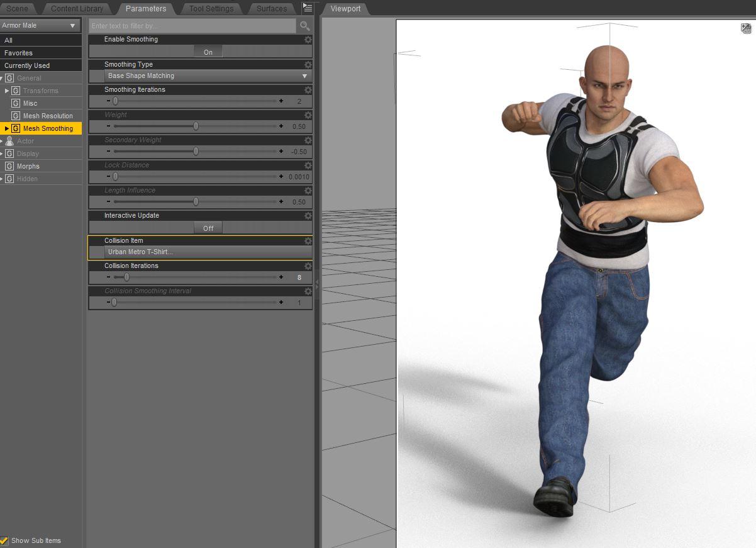Expand the Mesh Smoothing group arrow

pos(7,128)
